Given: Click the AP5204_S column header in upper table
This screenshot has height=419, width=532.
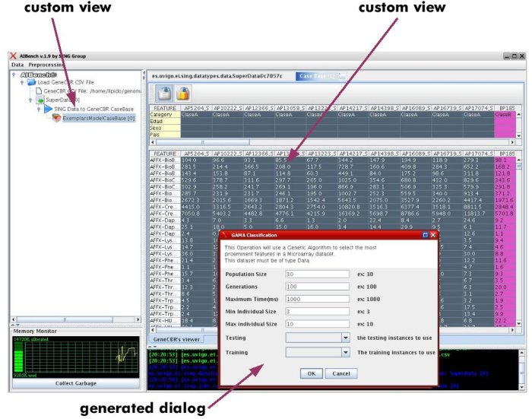Looking at the screenshot, I should pyautogui.click(x=196, y=108).
